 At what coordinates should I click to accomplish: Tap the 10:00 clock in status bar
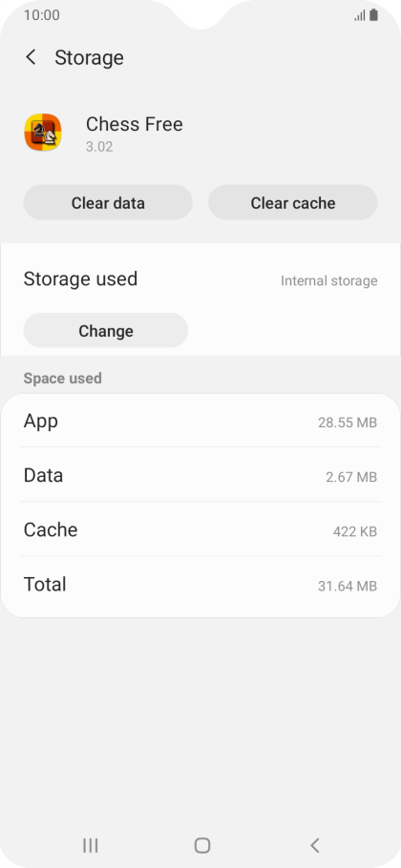point(42,15)
